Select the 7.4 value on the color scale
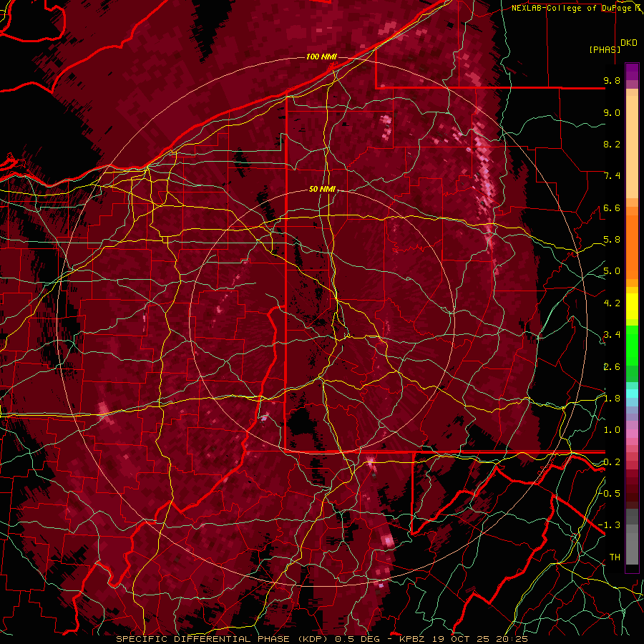 pyautogui.click(x=612, y=176)
